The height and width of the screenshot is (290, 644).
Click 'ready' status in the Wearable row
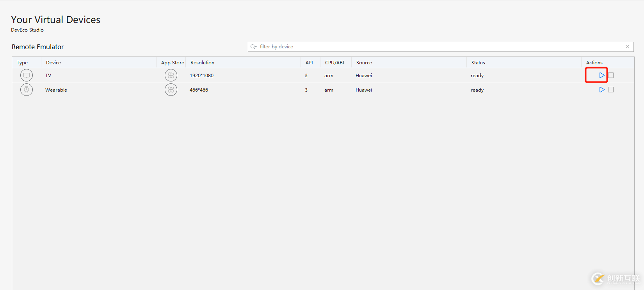477,90
